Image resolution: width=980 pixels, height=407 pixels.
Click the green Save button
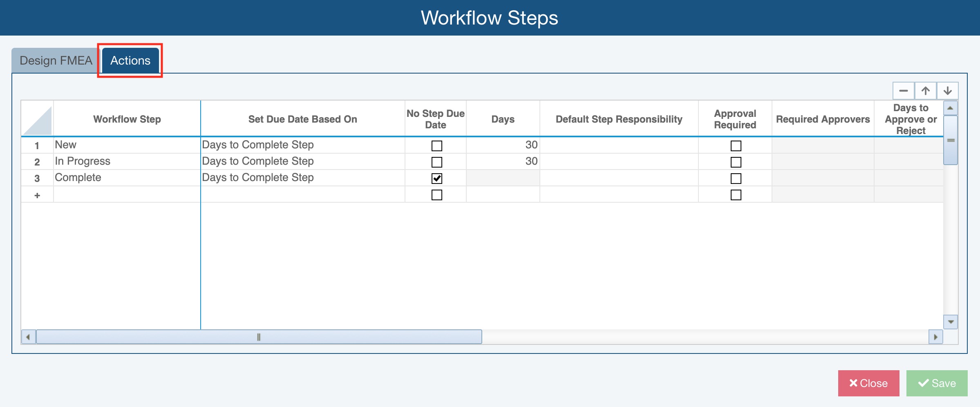click(x=937, y=383)
